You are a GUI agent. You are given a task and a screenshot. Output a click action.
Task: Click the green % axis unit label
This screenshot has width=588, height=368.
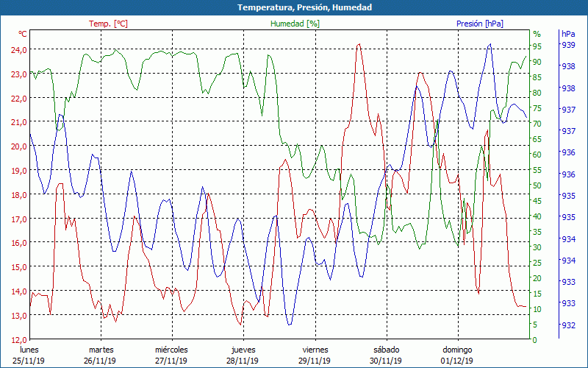(x=537, y=34)
